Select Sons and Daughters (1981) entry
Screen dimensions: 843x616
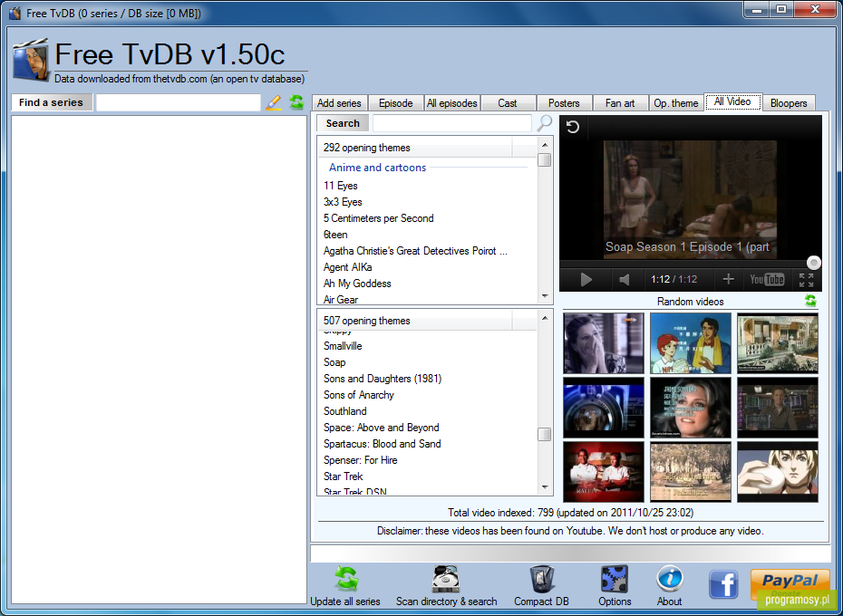(383, 379)
